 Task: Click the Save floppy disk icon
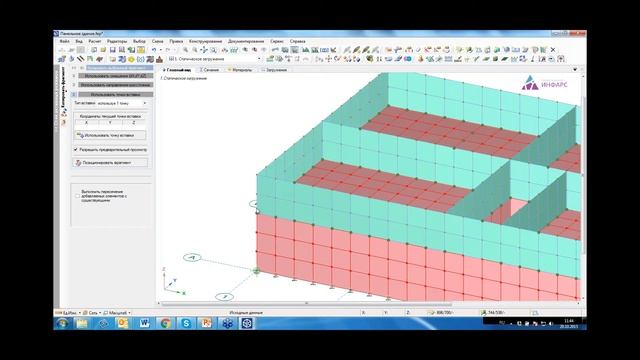point(113,50)
